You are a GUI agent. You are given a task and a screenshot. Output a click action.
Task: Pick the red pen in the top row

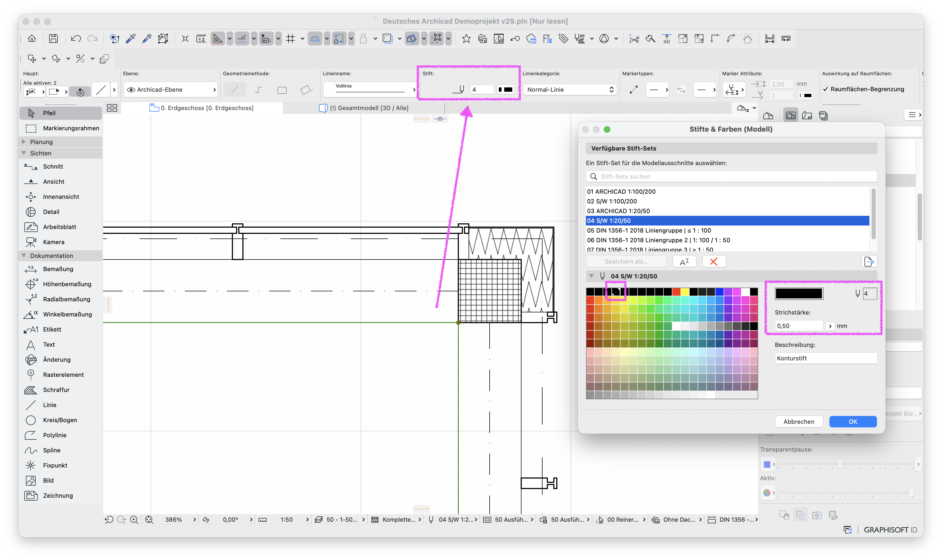coord(676,292)
